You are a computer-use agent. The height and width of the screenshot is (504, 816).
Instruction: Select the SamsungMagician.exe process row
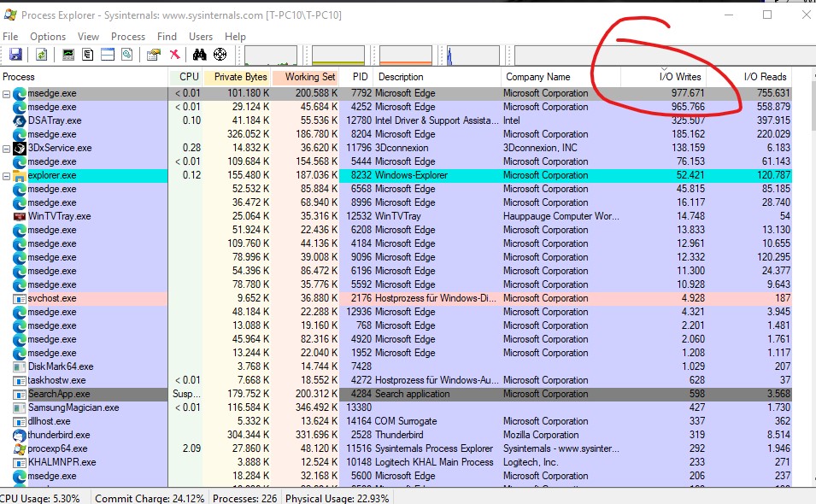coord(396,407)
